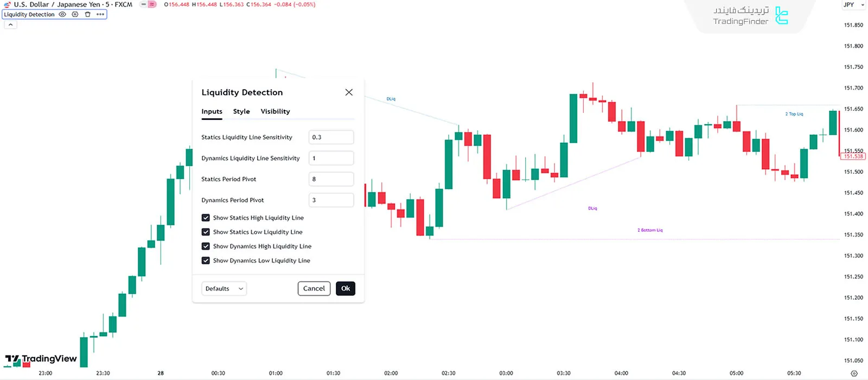This screenshot has height=380, width=868.
Task: Uncheck Show Statics Low Liquidity Line
Action: (206, 232)
